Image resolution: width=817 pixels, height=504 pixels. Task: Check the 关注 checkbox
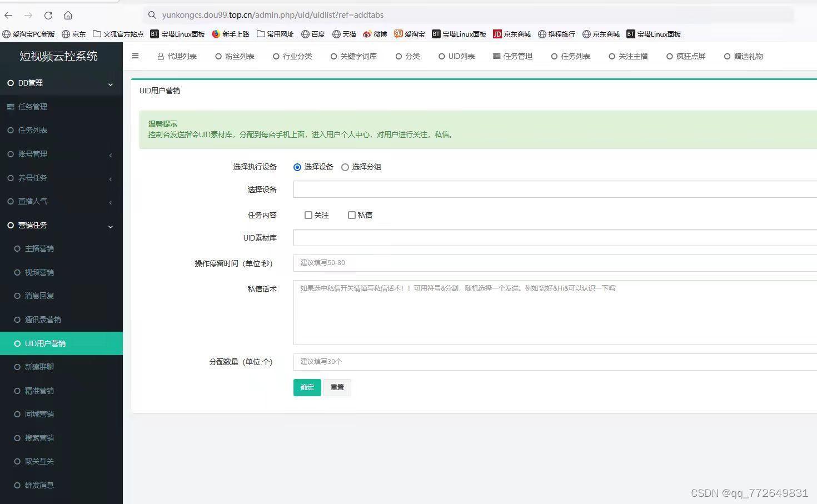(308, 215)
